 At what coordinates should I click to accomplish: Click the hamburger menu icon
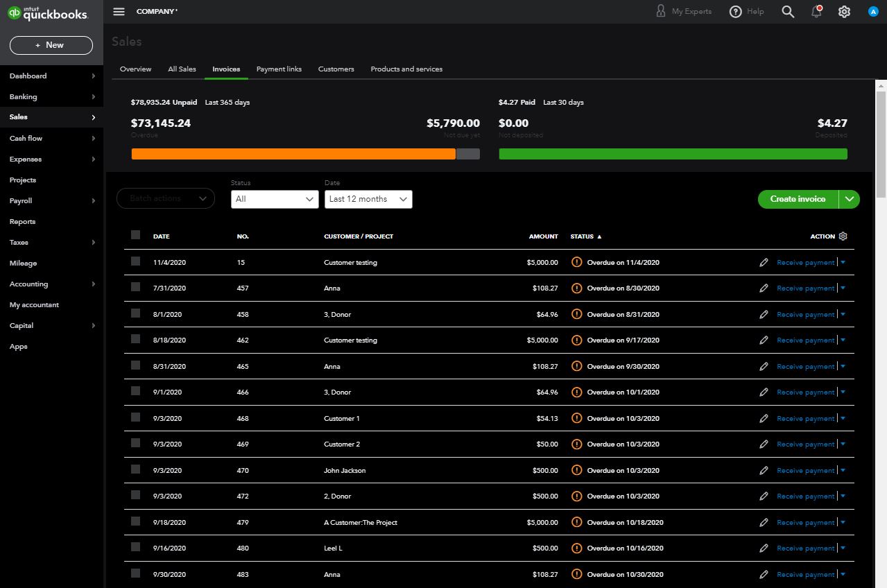[119, 12]
